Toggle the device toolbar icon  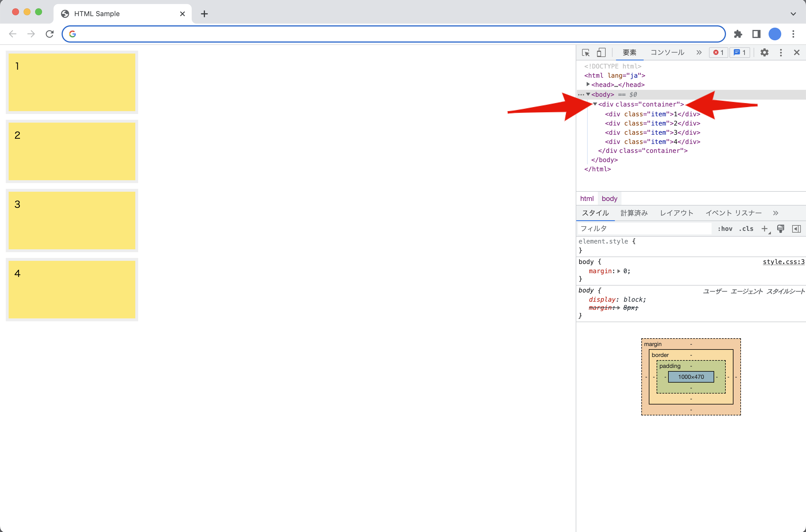(x=601, y=52)
